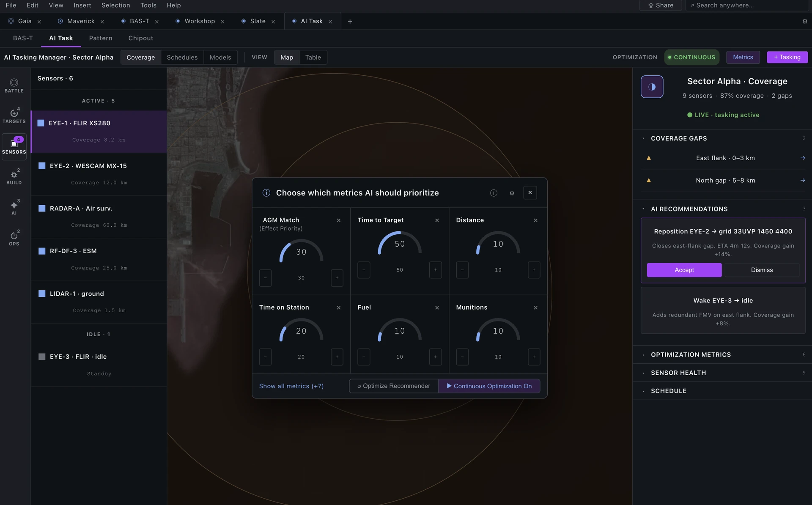
Task: Open the Selection menu
Action: tap(116, 5)
